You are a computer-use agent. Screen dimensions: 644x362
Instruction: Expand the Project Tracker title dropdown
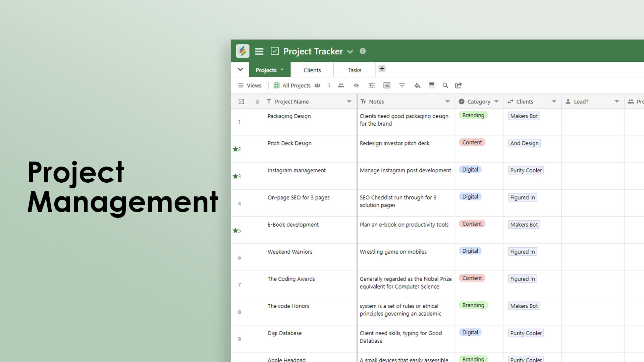350,52
